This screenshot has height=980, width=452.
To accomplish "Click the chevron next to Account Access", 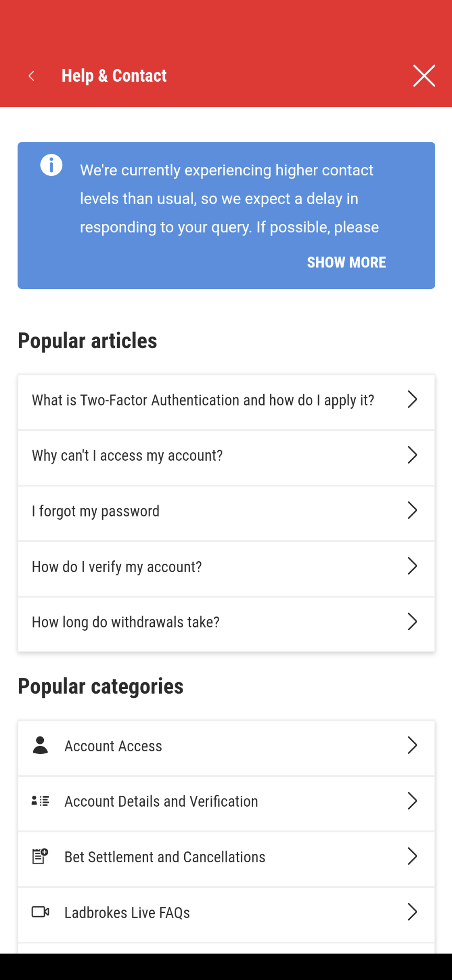I will (412, 745).
